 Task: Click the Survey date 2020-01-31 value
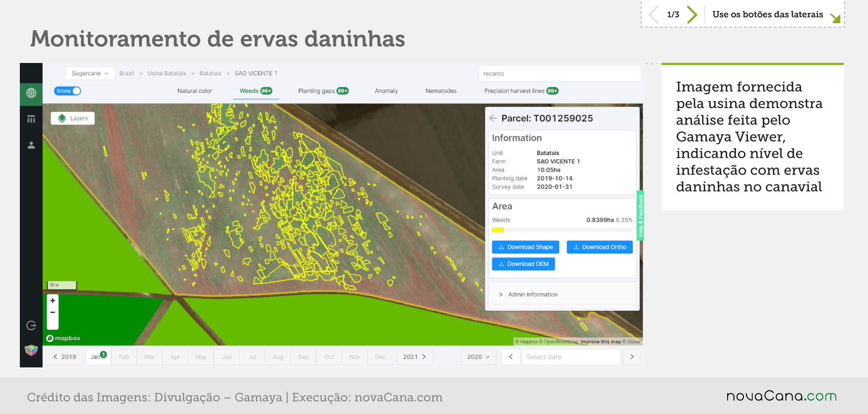(x=555, y=187)
